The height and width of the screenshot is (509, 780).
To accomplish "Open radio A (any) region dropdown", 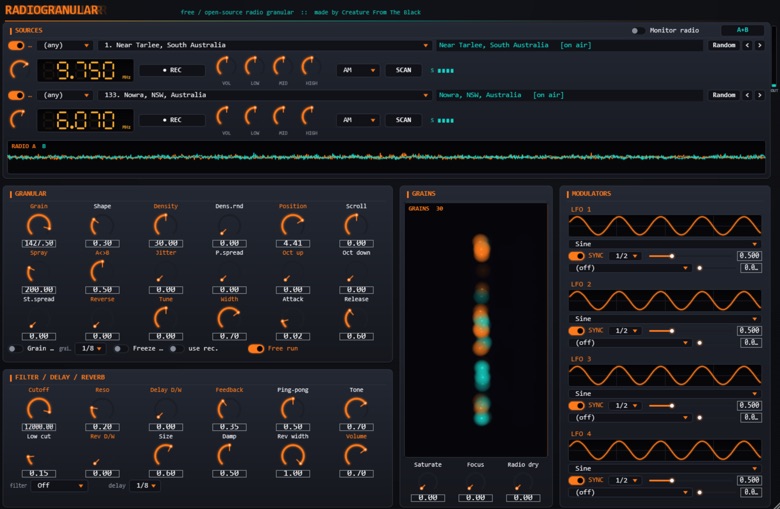I will pyautogui.click(x=65, y=45).
